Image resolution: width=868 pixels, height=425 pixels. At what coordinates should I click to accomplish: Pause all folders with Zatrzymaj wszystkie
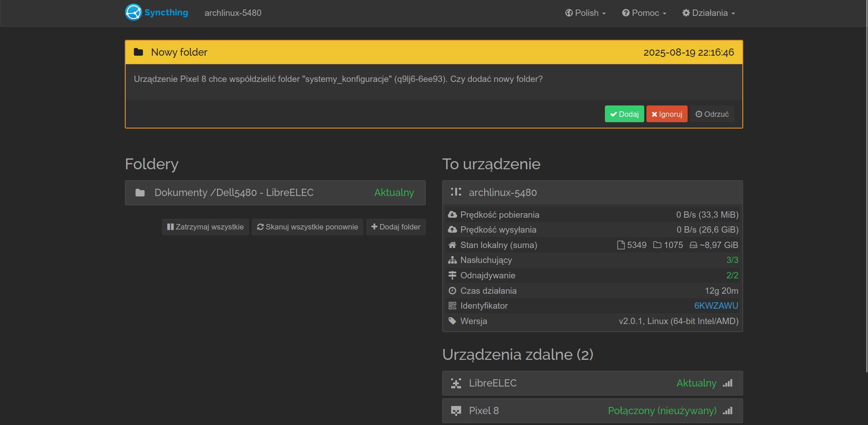(205, 227)
